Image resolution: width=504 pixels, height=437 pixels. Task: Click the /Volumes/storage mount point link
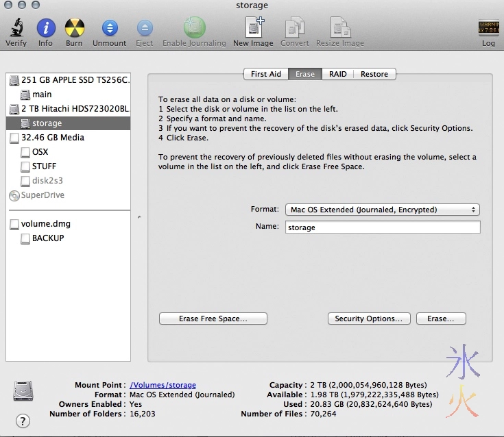pyautogui.click(x=163, y=385)
